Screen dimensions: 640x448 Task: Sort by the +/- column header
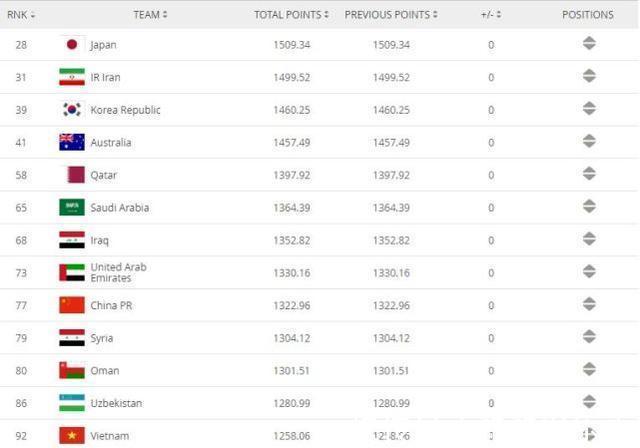[x=491, y=15]
